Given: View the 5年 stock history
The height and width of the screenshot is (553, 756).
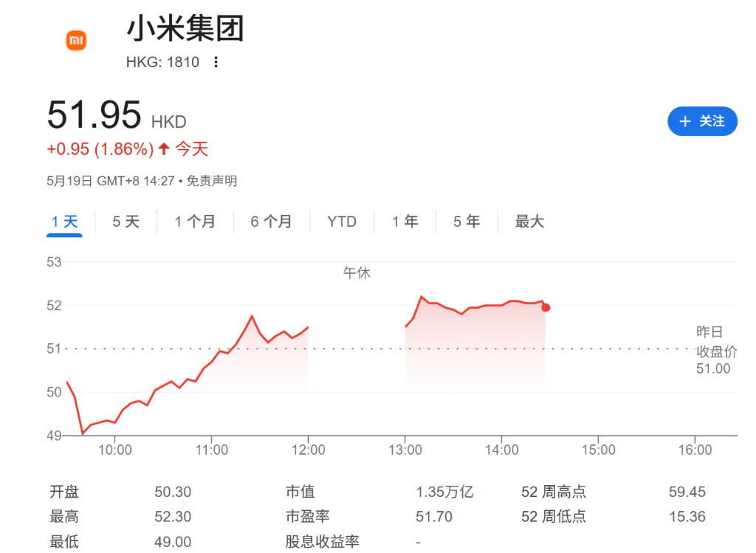Looking at the screenshot, I should click(x=466, y=221).
